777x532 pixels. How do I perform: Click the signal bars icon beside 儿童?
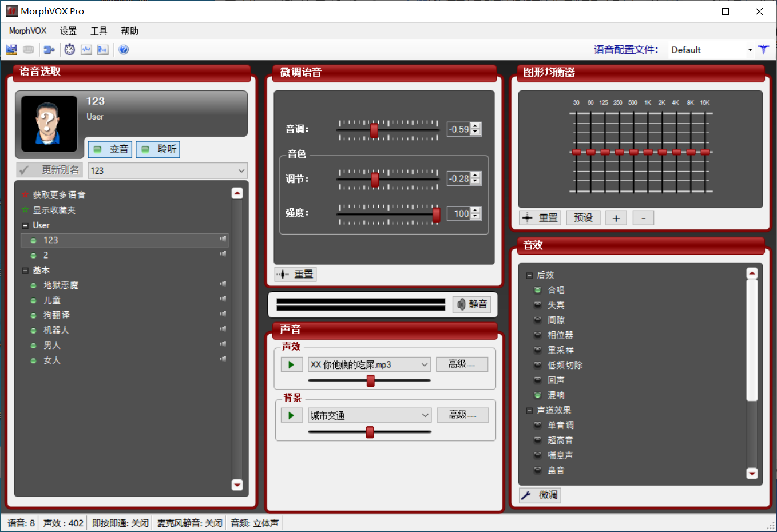click(223, 299)
